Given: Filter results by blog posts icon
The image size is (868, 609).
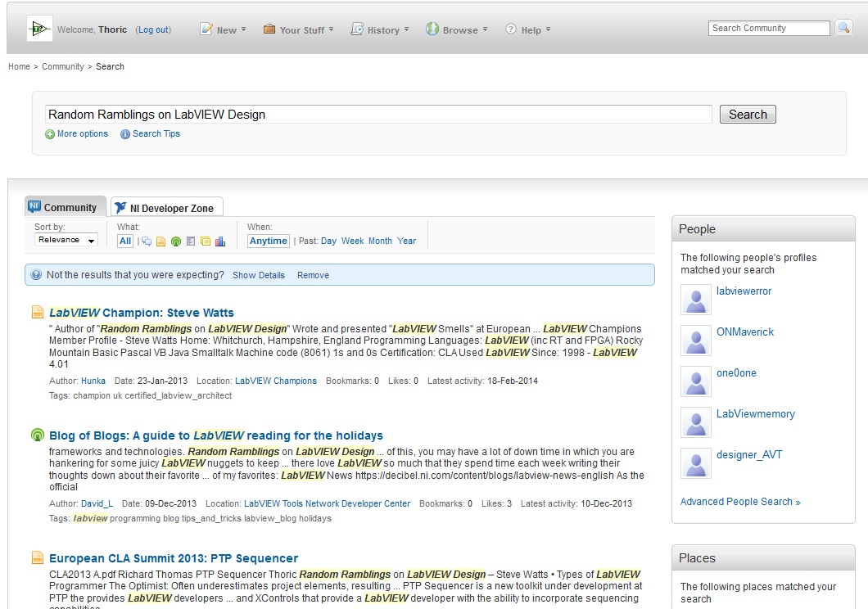Looking at the screenshot, I should click(176, 241).
